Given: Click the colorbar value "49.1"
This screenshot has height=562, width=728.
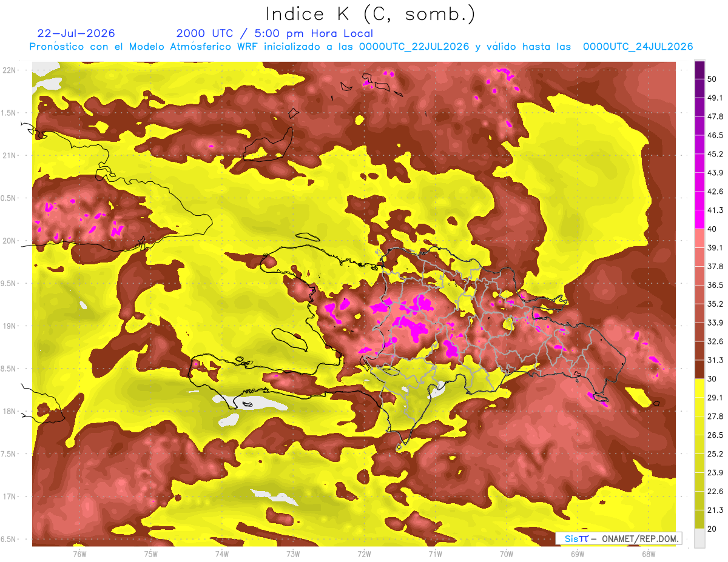Looking at the screenshot, I should 715,98.
